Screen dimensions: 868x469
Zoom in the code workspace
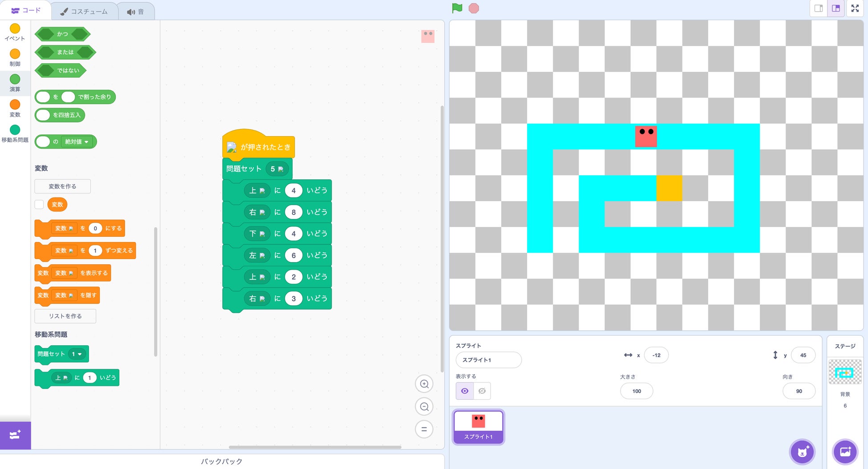424,384
